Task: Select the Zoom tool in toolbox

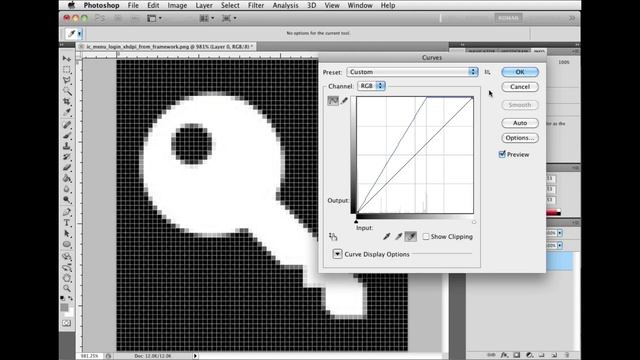Action: pos(67,289)
